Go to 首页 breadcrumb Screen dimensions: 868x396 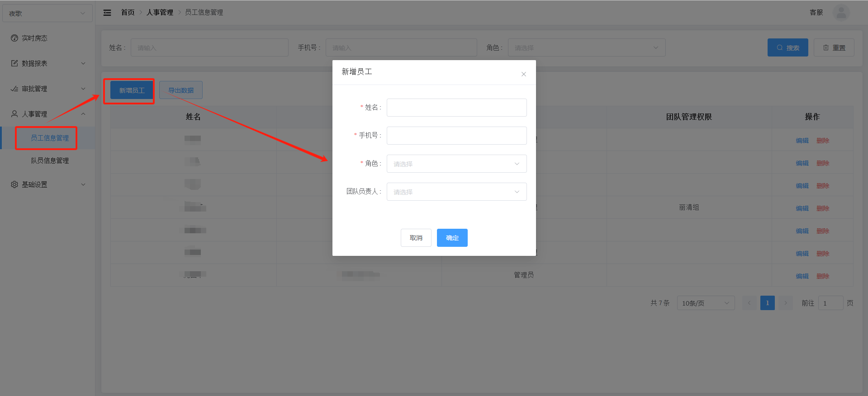pyautogui.click(x=128, y=12)
